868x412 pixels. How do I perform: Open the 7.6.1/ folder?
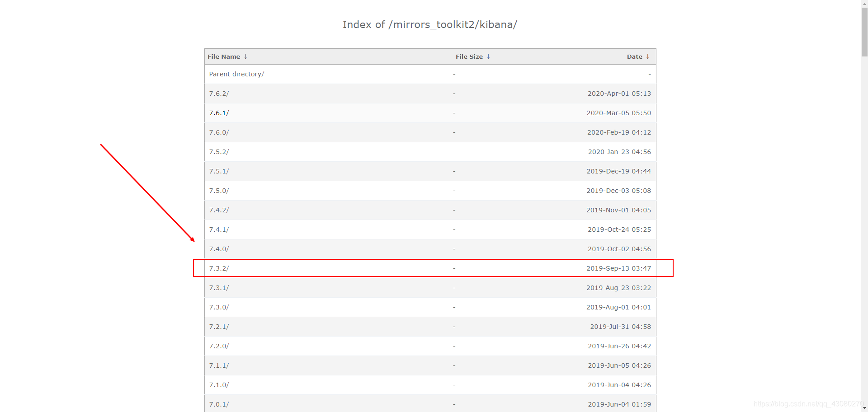point(219,113)
